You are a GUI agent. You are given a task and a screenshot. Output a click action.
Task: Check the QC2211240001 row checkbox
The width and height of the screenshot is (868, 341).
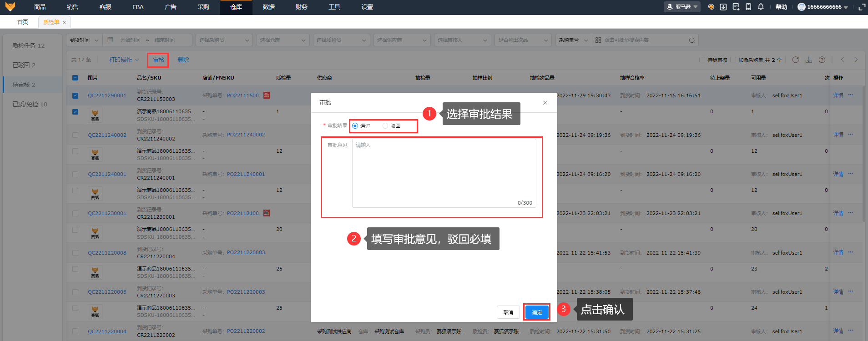point(75,174)
